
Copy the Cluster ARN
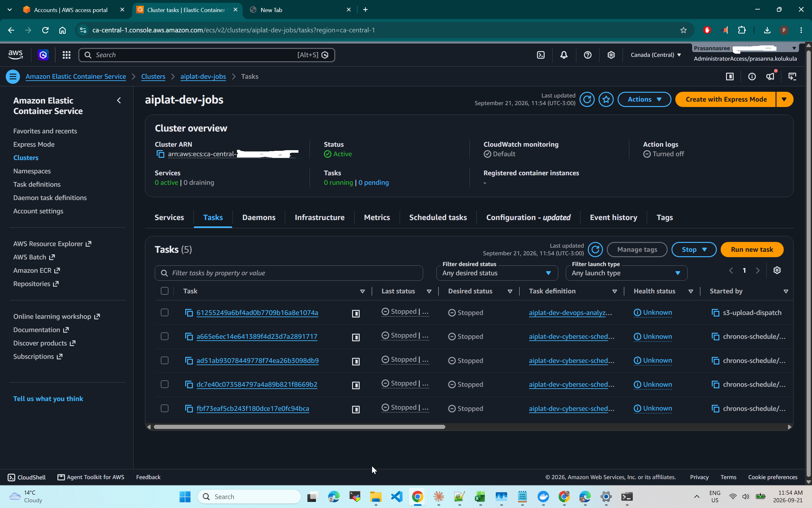160,154
